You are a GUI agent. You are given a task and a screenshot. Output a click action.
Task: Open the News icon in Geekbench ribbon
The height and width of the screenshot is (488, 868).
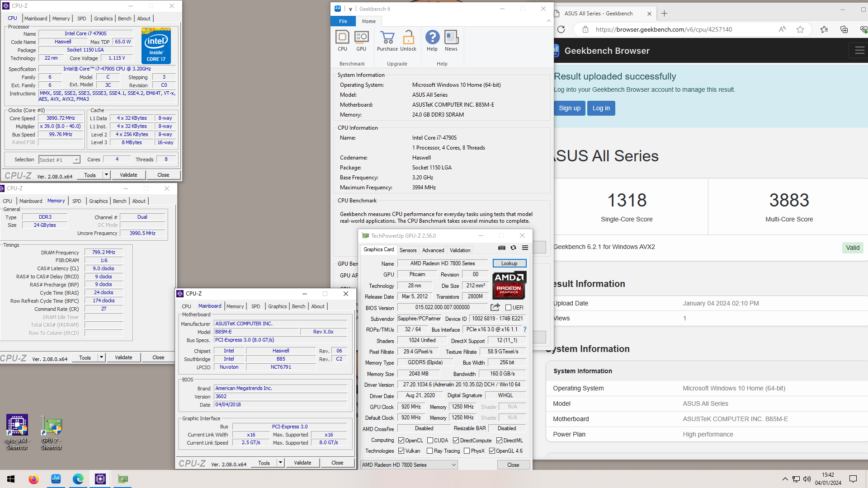coord(451,40)
